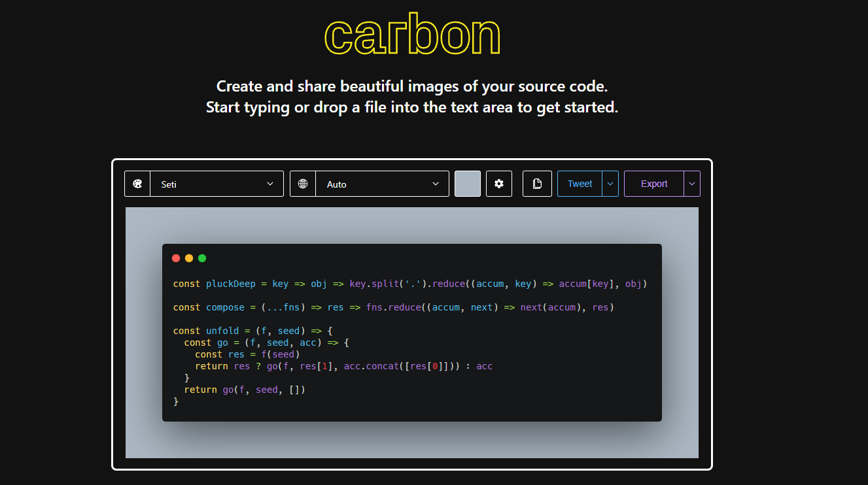
Task: Click the 'Create and share beautiful images' heading
Action: point(412,86)
